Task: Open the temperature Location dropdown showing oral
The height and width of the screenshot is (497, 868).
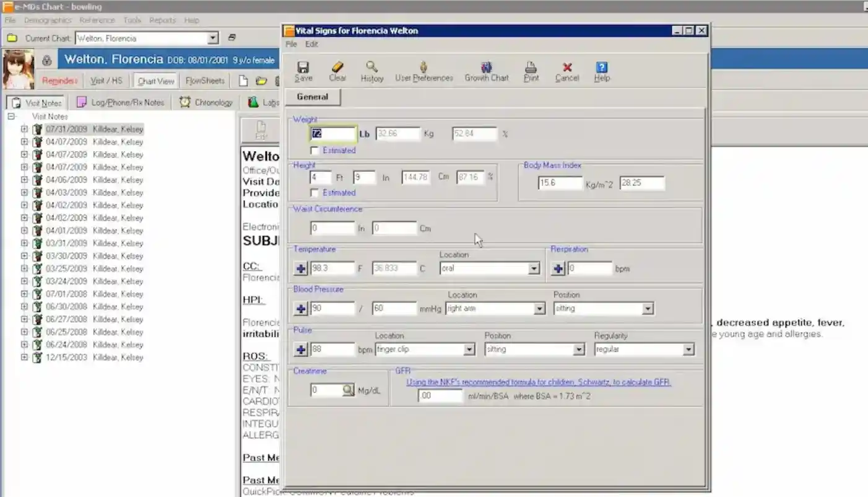Action: point(533,268)
